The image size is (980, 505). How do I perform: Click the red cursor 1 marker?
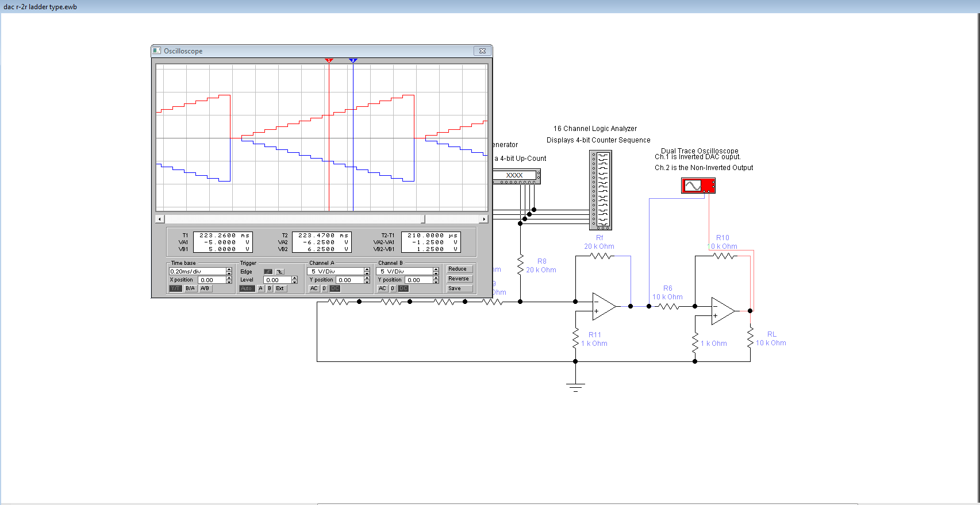point(329,60)
